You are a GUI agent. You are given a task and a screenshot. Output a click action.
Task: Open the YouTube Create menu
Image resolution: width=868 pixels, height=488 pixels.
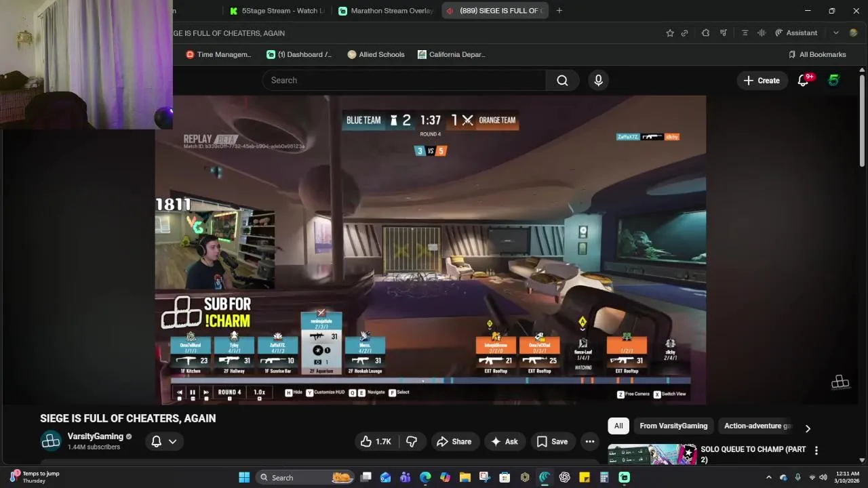[x=762, y=80]
